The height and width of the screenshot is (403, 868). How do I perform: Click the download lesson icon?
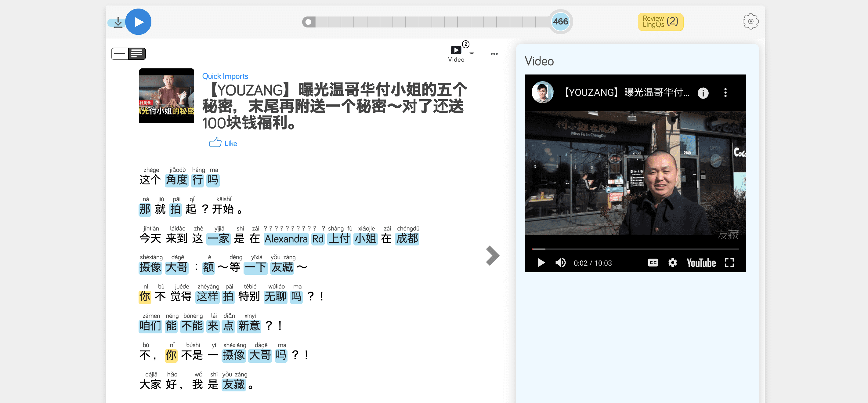(x=118, y=22)
